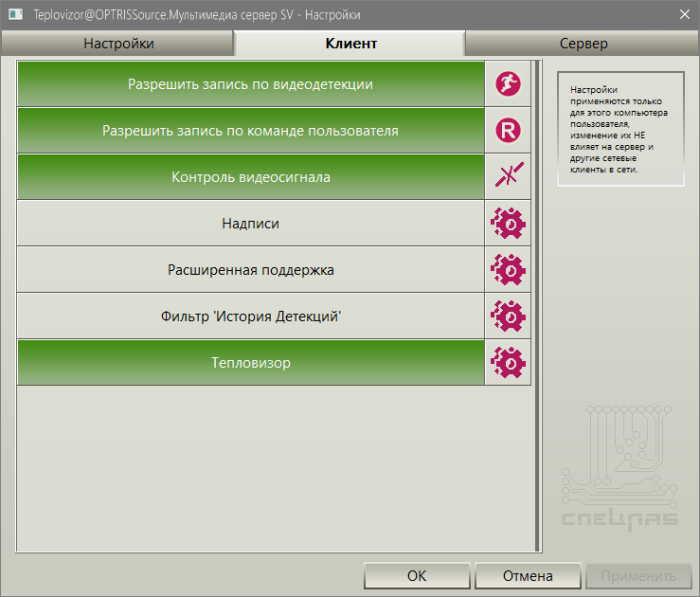Open the gear icon beside Фильтр 'История Детекций'

click(508, 317)
